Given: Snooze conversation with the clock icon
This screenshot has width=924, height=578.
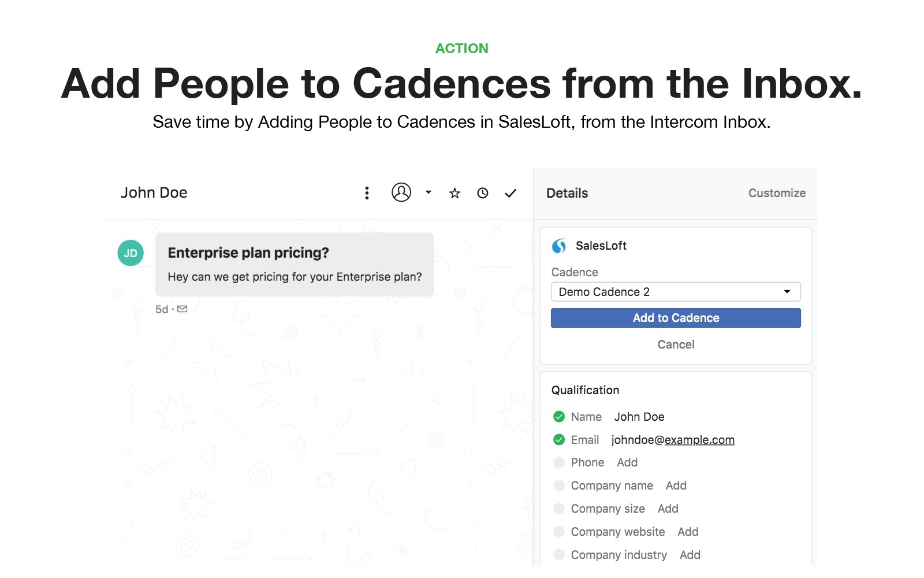Looking at the screenshot, I should click(483, 193).
